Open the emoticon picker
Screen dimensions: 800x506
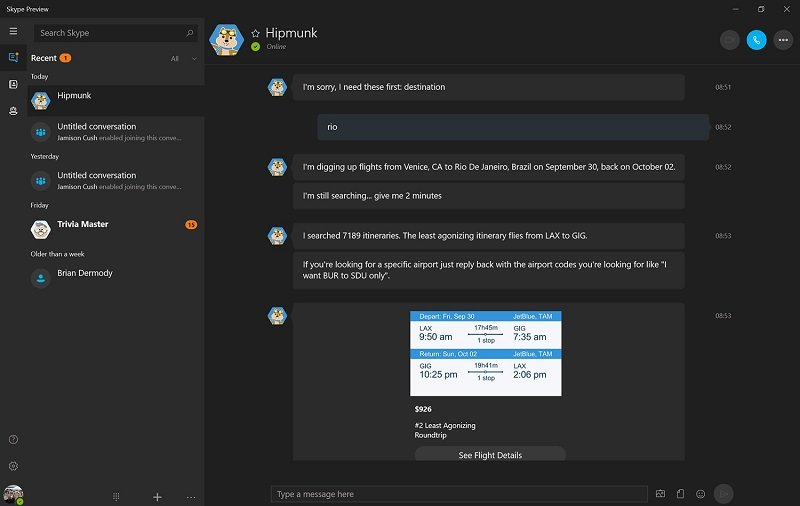point(701,493)
